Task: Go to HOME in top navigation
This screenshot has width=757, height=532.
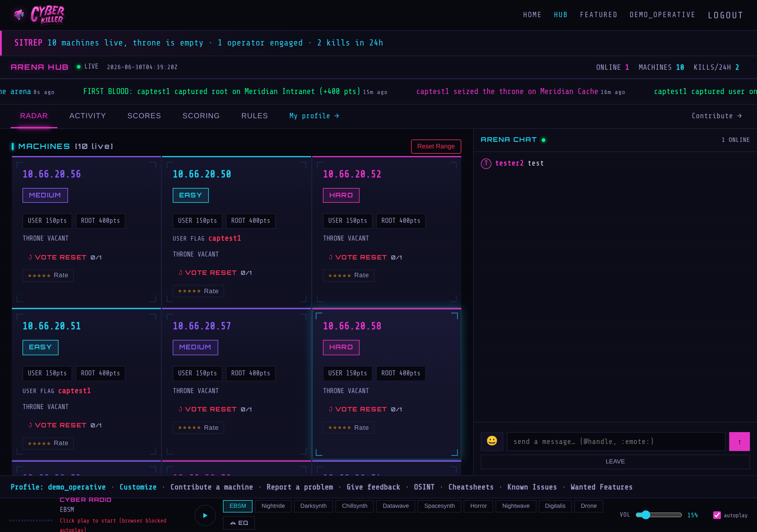Action: 532,15
